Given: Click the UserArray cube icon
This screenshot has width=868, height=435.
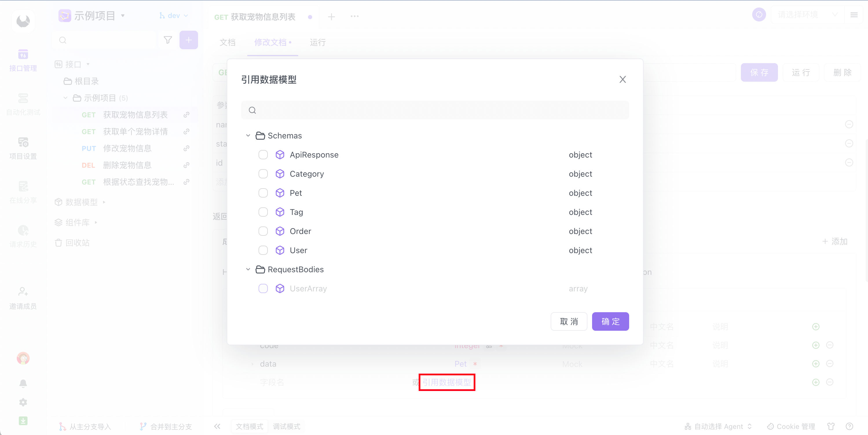Looking at the screenshot, I should [280, 288].
